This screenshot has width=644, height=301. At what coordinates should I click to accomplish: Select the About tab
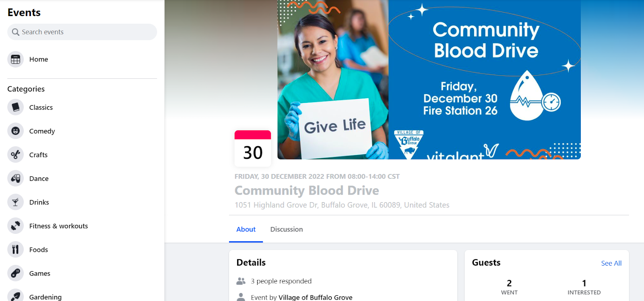pyautogui.click(x=246, y=229)
